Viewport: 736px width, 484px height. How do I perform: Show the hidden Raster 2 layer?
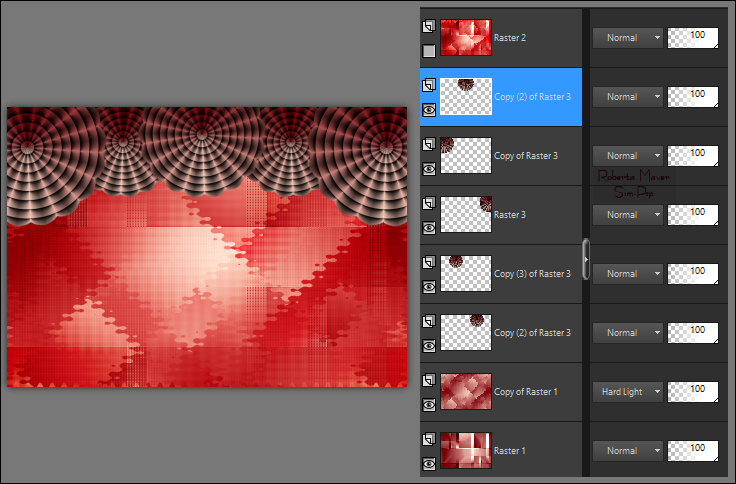point(429,50)
